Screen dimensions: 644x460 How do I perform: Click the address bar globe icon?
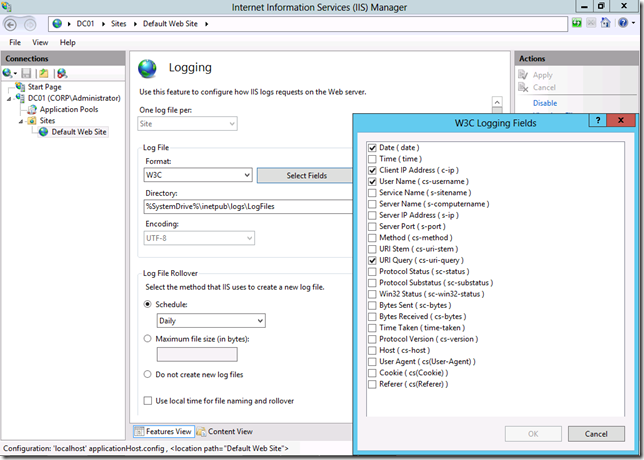(57, 24)
